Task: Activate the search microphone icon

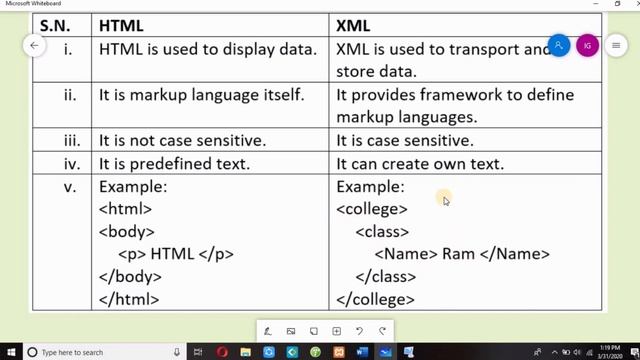Action: pyautogui.click(x=177, y=352)
